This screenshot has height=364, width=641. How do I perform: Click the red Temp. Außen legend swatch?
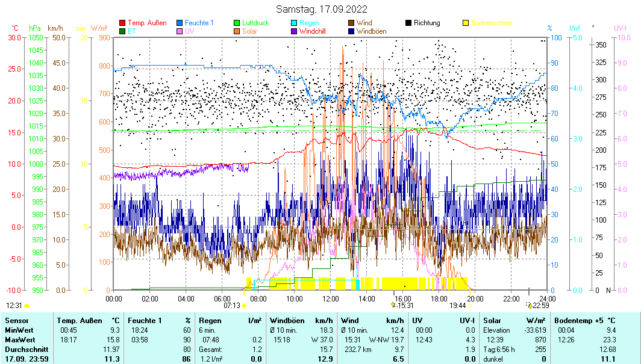123,23
